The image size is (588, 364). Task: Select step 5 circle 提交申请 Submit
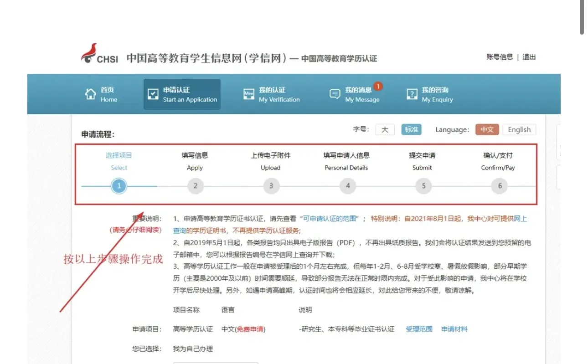click(x=423, y=186)
